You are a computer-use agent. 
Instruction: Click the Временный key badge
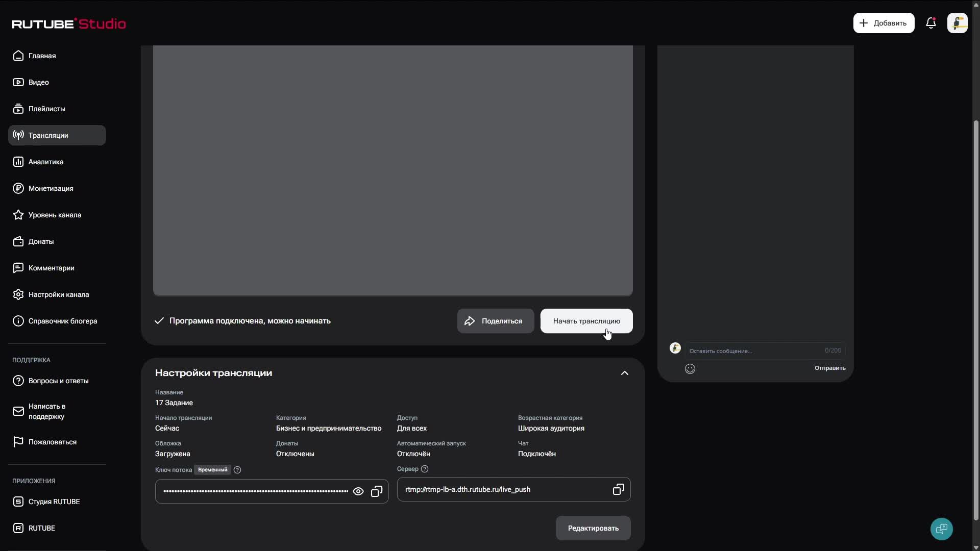coord(213,470)
